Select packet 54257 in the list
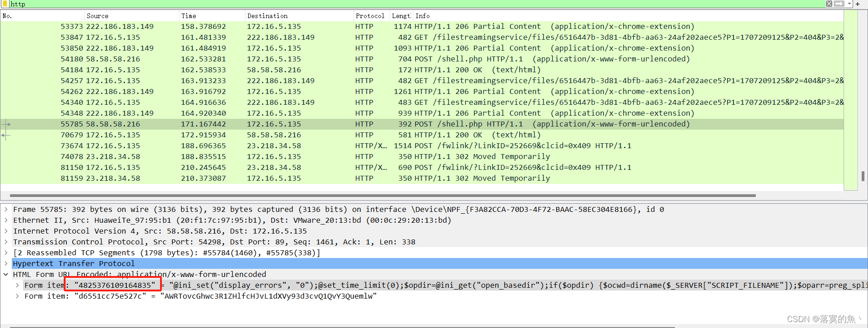868x328 pixels. 422,80
